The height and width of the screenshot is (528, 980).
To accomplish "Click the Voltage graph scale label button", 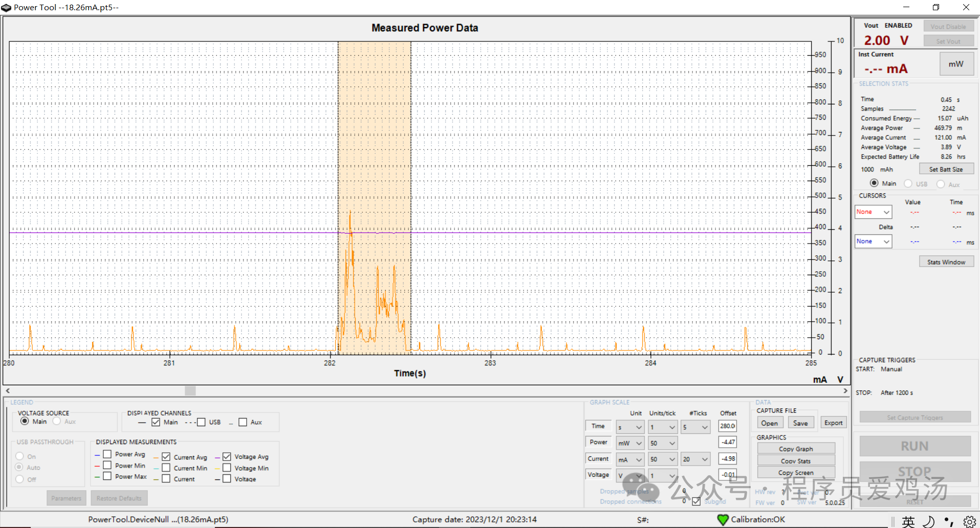I will pyautogui.click(x=598, y=475).
